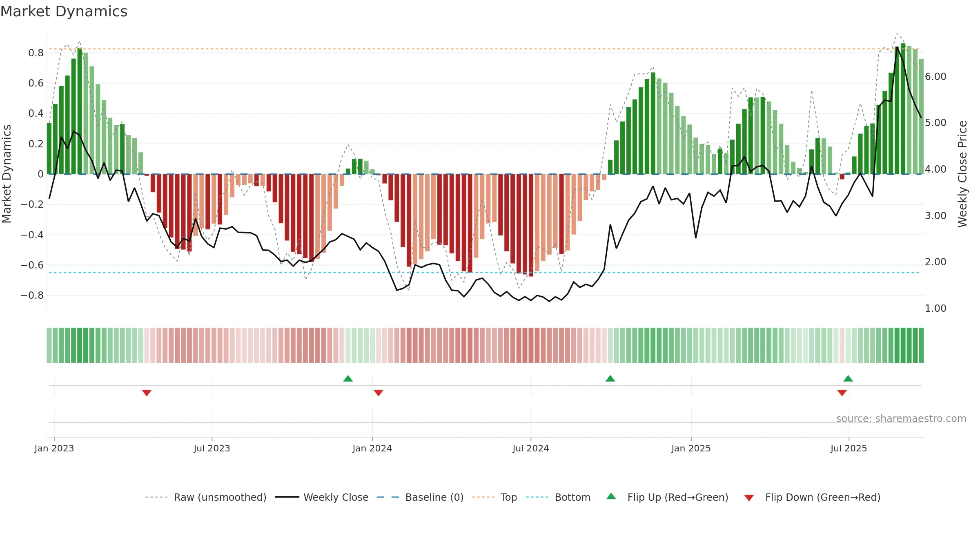Click the Jul 2023 axis label

(212, 448)
